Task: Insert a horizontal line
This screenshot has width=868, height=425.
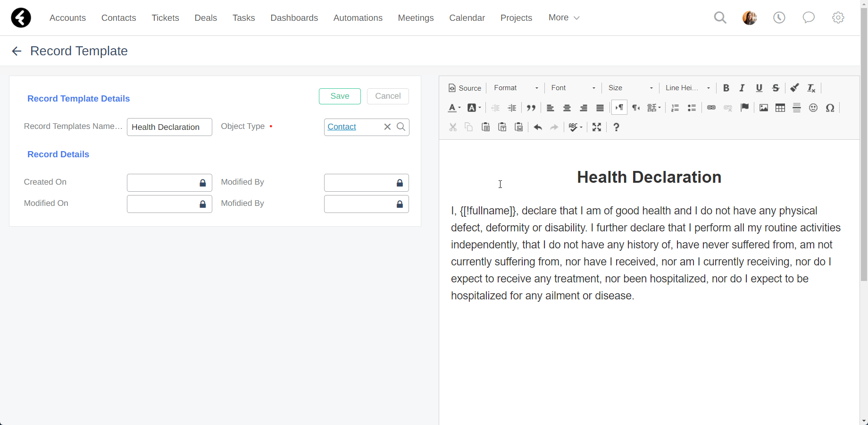Action: 797,108
